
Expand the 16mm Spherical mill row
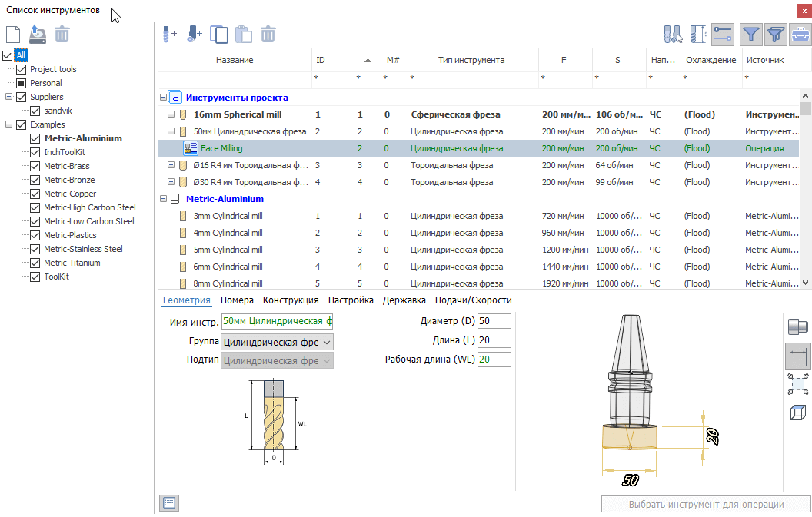[171, 114]
